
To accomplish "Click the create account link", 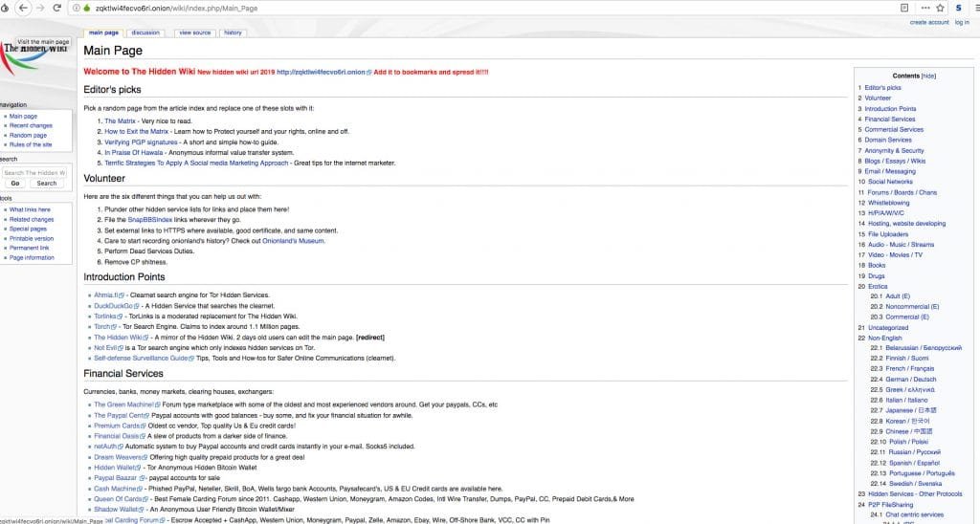I will (929, 22).
